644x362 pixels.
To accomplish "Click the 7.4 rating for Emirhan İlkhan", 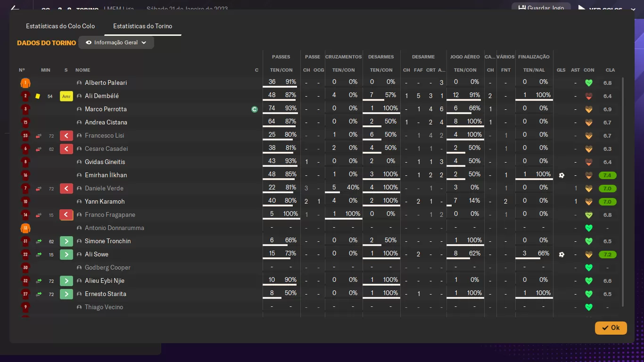I will (x=607, y=175).
